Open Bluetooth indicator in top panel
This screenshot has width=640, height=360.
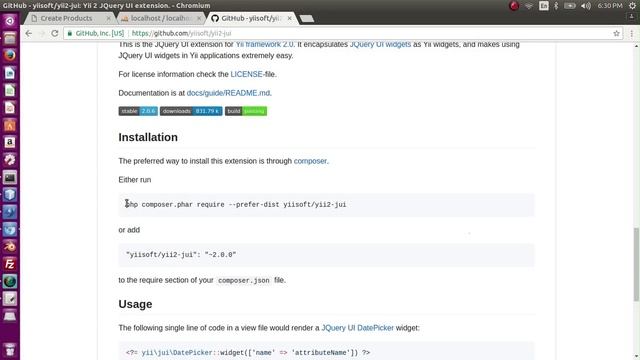pyautogui.click(x=556, y=6)
